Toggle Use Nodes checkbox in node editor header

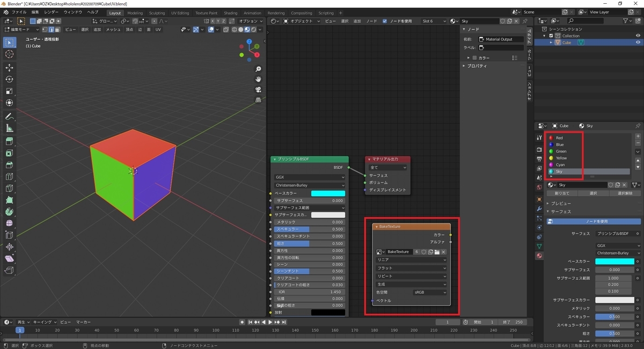point(385,21)
